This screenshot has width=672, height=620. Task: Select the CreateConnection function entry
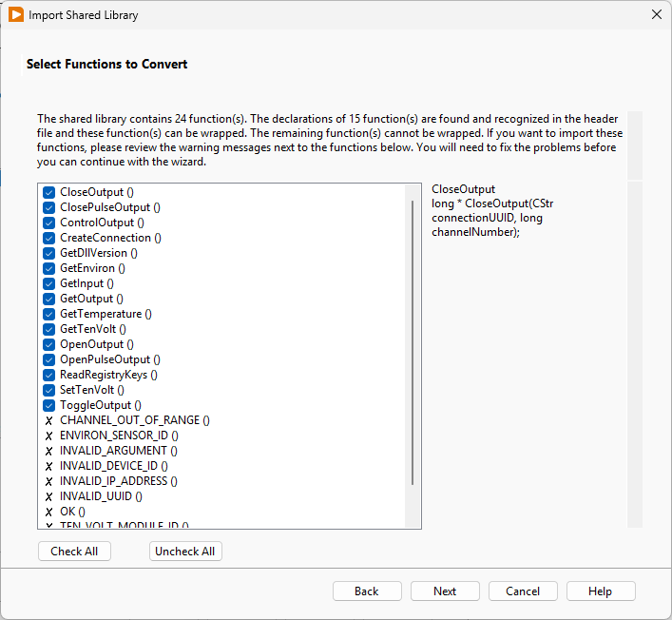point(110,238)
